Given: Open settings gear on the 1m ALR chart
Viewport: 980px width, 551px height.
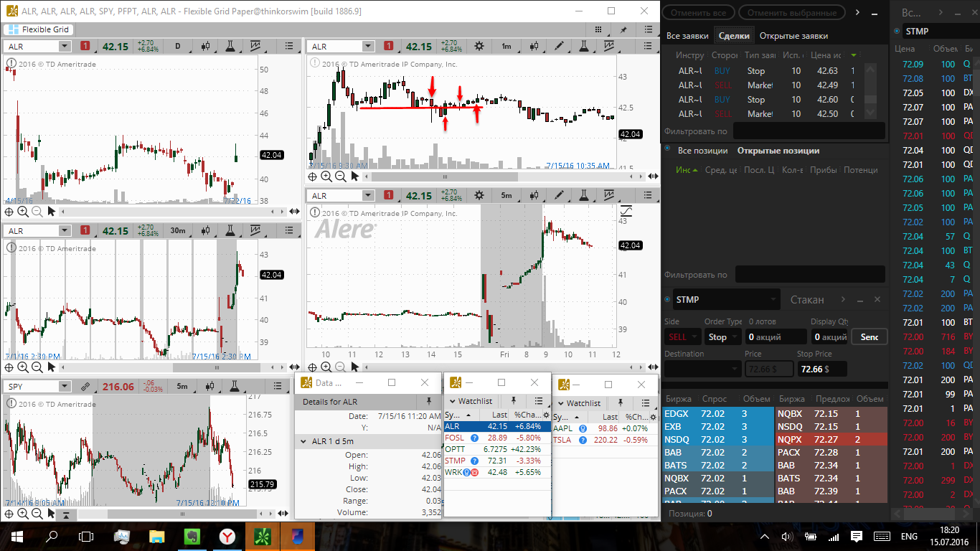Looking at the screenshot, I should click(x=479, y=46).
